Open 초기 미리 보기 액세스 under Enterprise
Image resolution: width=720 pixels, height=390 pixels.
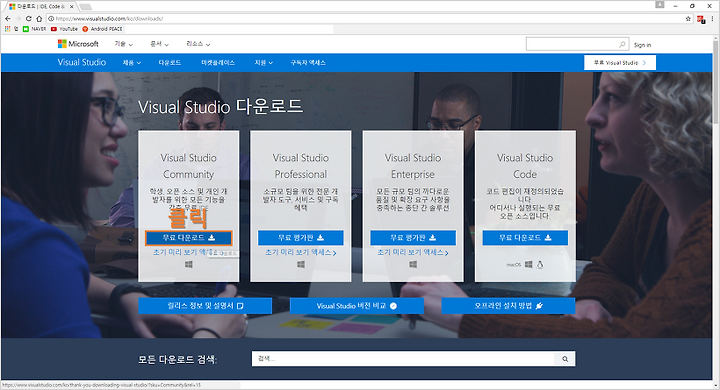click(x=413, y=253)
